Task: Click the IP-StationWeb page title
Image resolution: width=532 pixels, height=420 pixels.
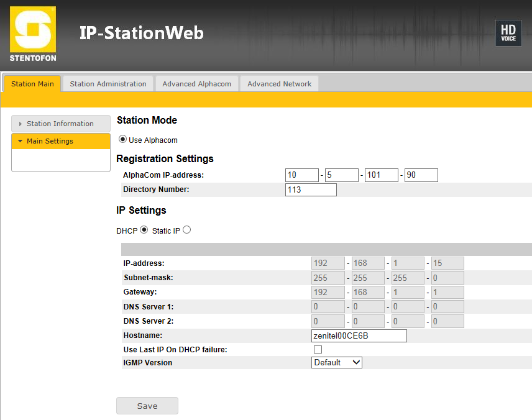Action: click(x=141, y=33)
